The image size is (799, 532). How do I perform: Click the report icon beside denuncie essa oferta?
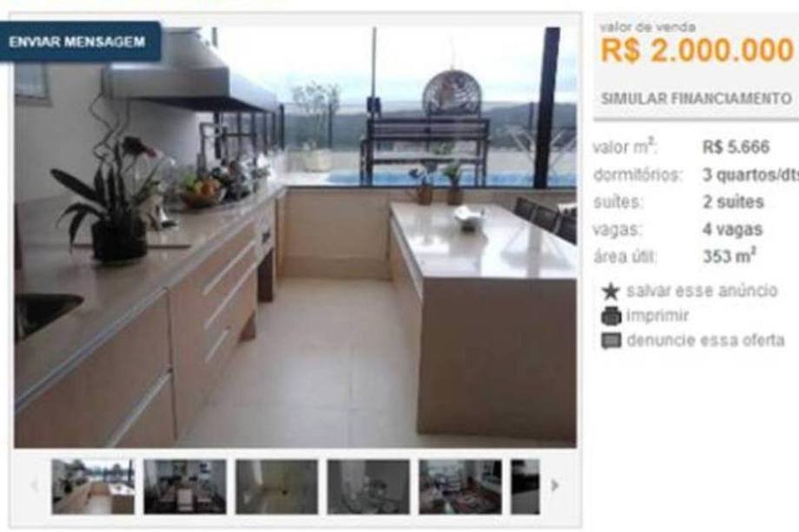click(x=611, y=340)
